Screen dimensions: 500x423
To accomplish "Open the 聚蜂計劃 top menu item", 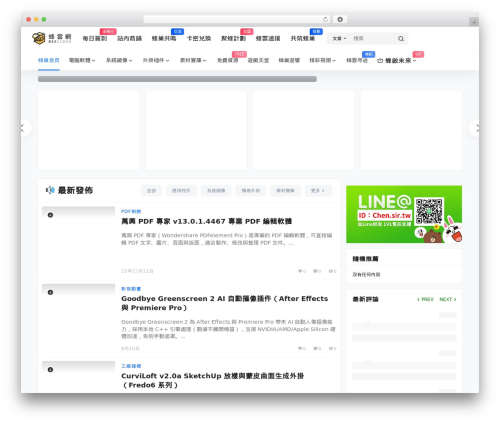I will (x=233, y=38).
